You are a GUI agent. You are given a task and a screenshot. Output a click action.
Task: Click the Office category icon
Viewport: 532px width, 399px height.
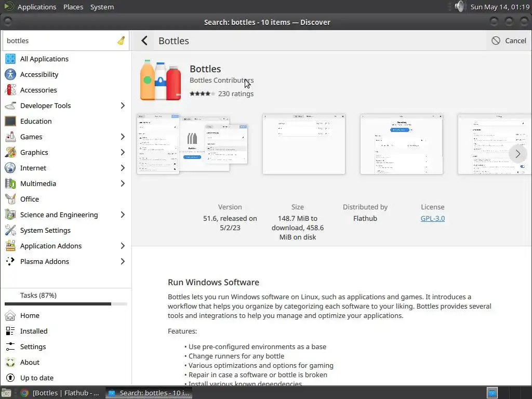tap(10, 199)
